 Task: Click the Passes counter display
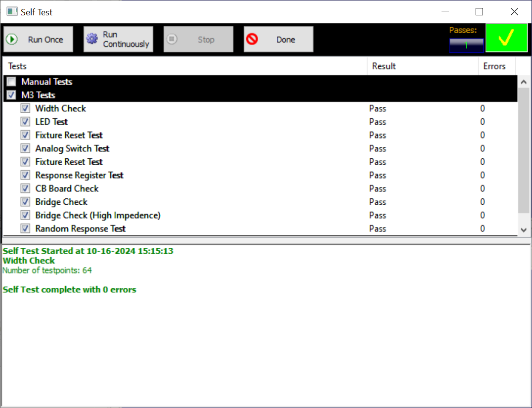[x=467, y=45]
